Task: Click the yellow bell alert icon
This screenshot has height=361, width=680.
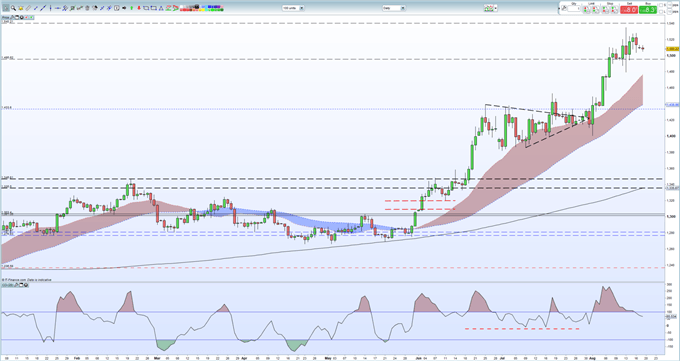Action: pyautogui.click(x=20, y=8)
